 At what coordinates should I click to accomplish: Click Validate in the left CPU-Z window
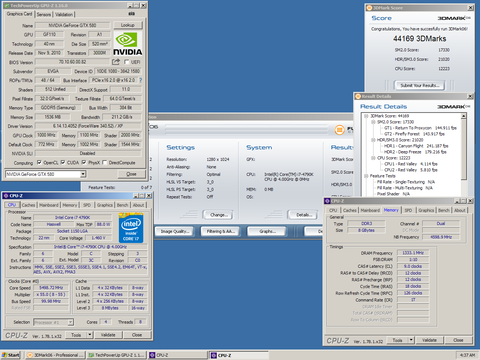[108, 335]
